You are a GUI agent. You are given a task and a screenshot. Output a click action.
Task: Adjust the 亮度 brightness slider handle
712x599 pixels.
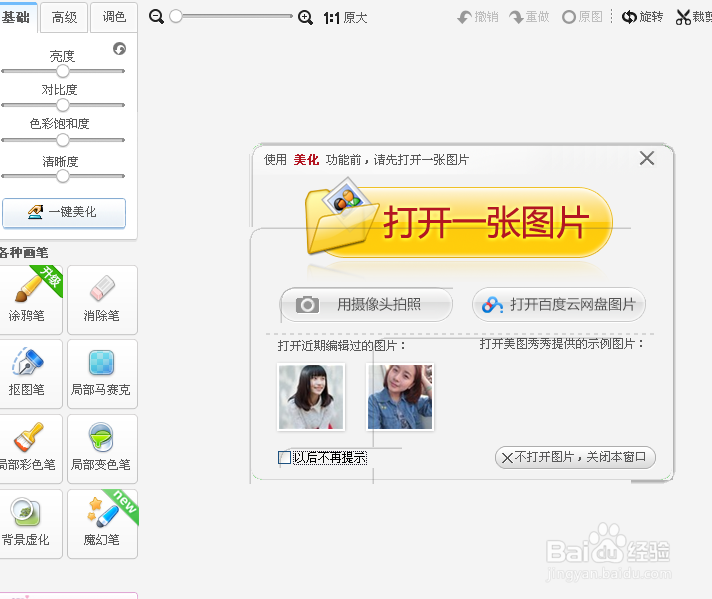pyautogui.click(x=63, y=71)
